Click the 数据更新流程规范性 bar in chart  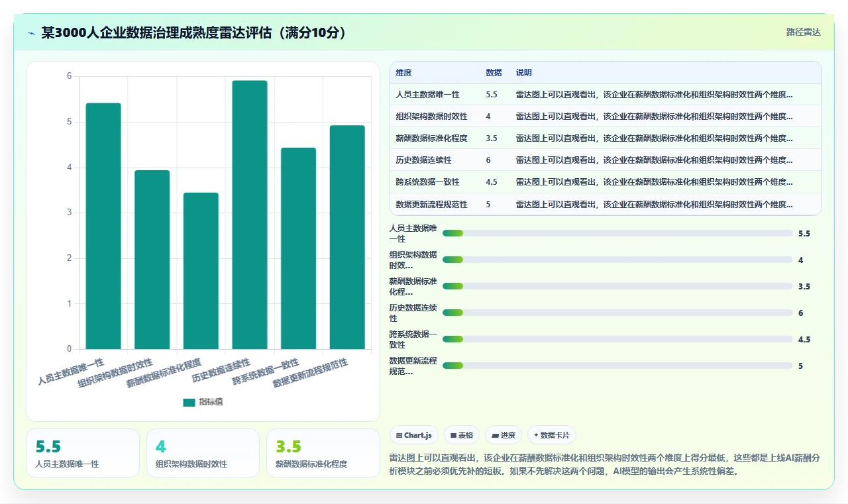pyautogui.click(x=347, y=237)
